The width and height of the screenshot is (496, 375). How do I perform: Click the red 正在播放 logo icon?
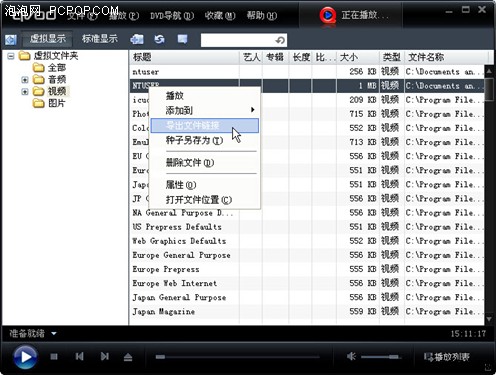[327, 15]
